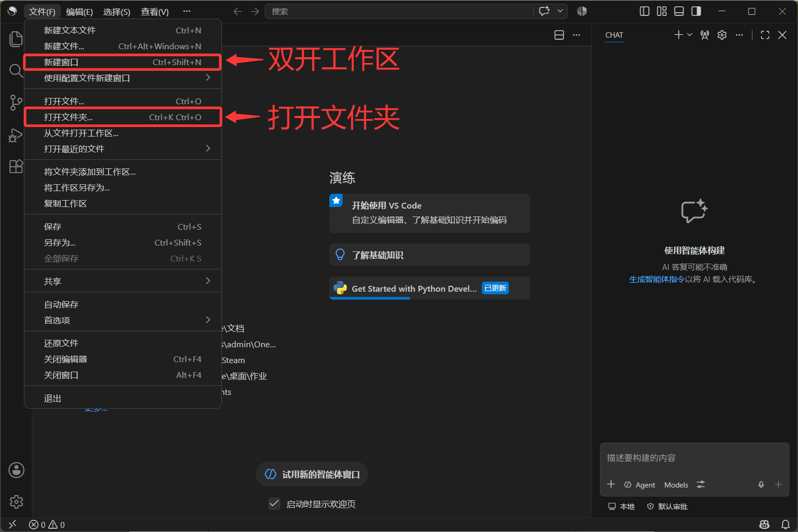
Task: Open the Manage gear in the activity bar
Action: point(16,501)
